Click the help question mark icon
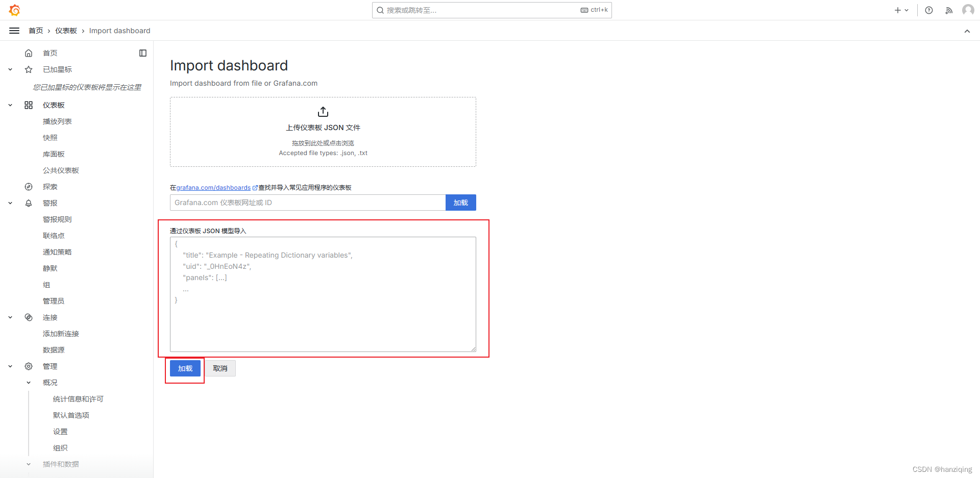Screen dimensions: 980x478 (929, 10)
